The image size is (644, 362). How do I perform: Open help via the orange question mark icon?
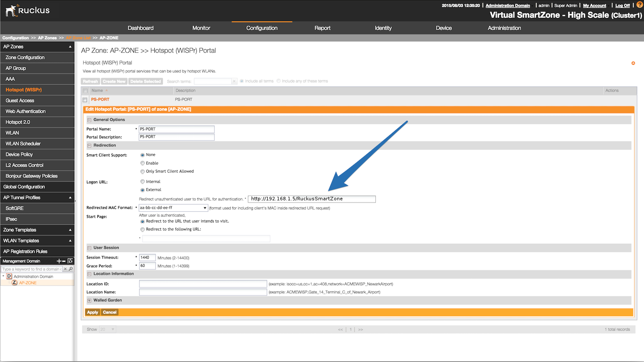pos(639,5)
